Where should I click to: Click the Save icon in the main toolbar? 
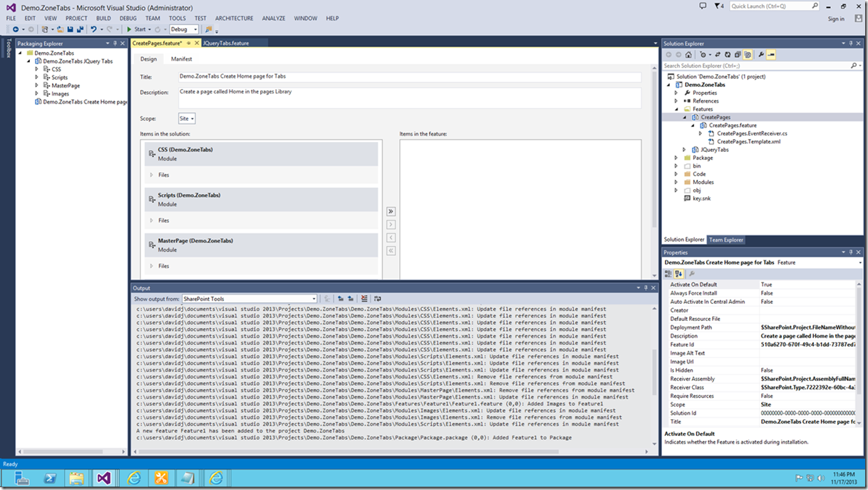70,29
